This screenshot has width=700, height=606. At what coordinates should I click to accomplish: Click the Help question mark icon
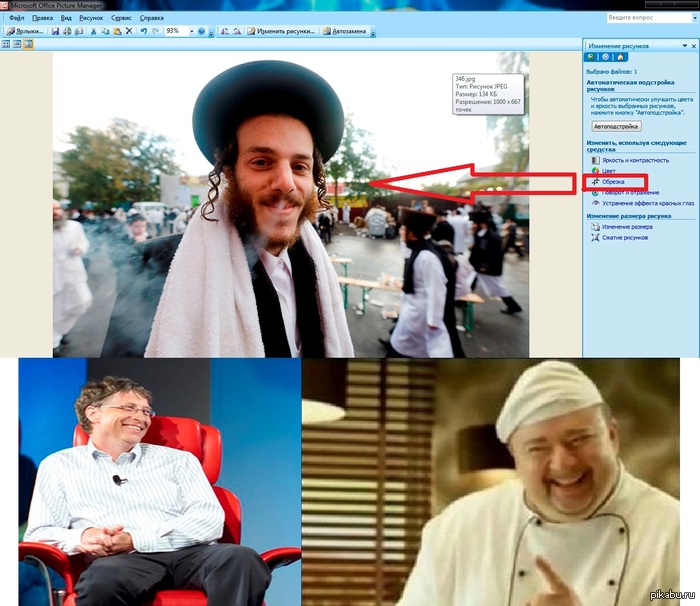click(x=201, y=31)
